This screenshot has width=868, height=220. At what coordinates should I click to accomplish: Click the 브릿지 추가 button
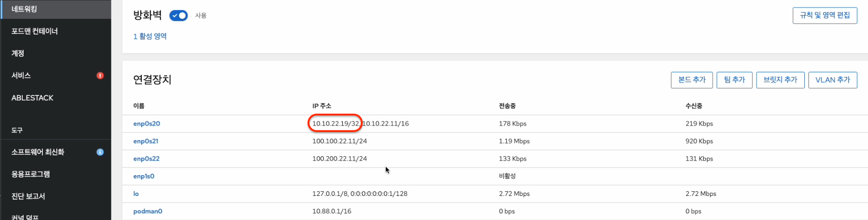(x=780, y=80)
